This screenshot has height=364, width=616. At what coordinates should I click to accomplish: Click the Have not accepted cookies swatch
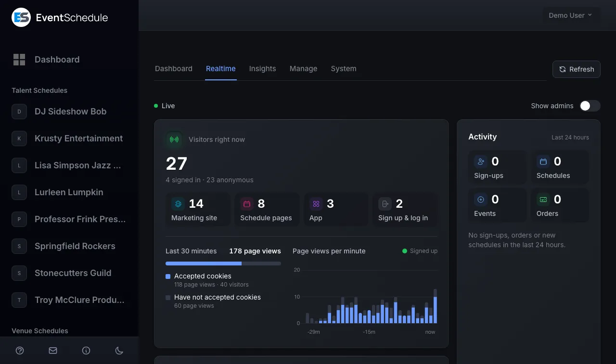(x=168, y=298)
